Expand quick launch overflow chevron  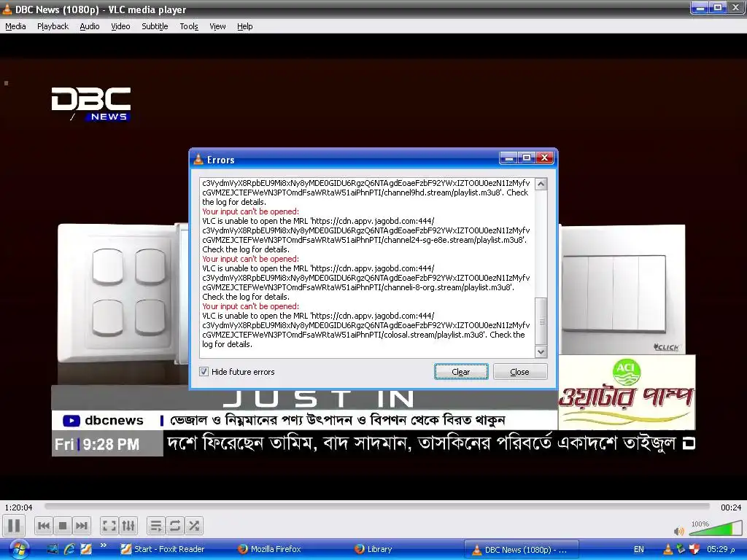pos(104,545)
